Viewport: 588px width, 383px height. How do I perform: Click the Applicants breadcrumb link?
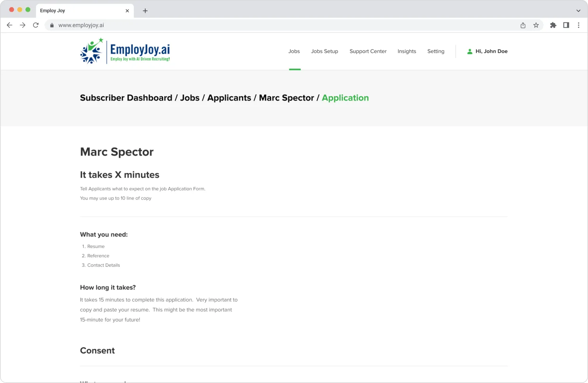pos(229,98)
